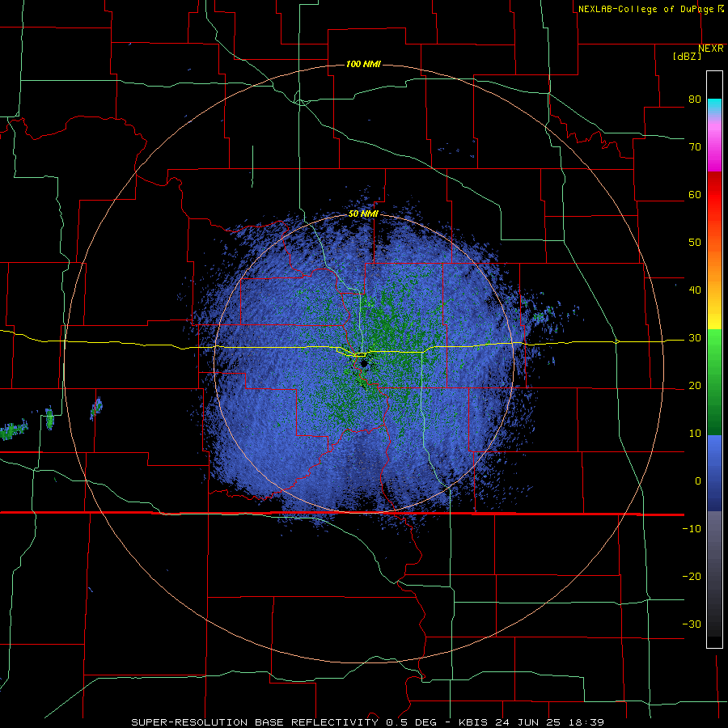Click the -10 dBZ scale value
This screenshot has width=728, height=728.
coord(692,529)
